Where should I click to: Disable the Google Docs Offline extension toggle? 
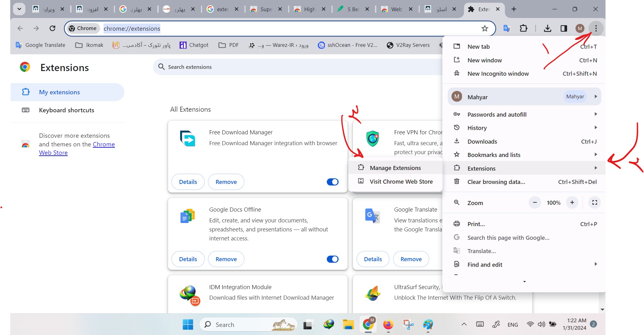tap(332, 259)
